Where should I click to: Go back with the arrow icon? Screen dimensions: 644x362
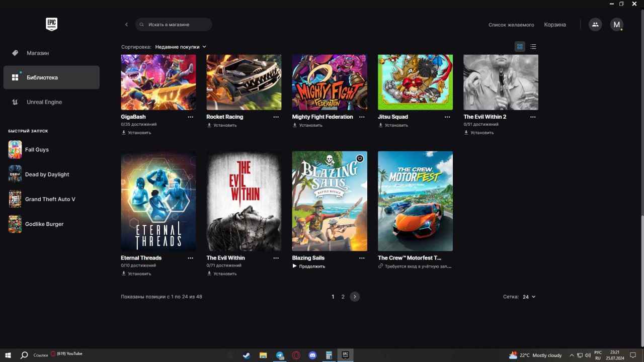click(126, 25)
